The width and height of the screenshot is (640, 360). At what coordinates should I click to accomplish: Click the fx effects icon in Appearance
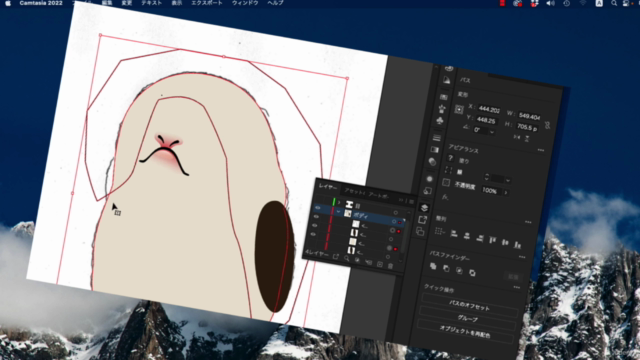[x=445, y=197]
